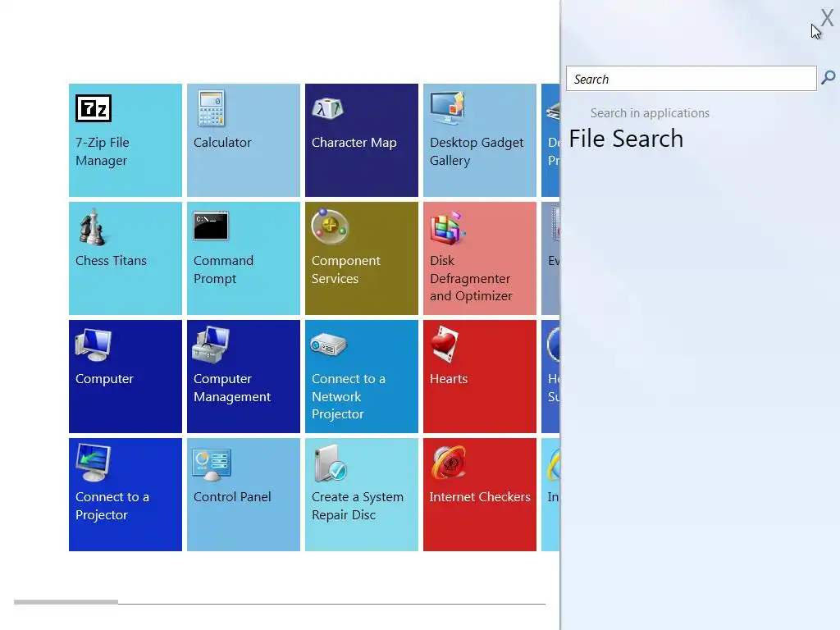Image resolution: width=840 pixels, height=630 pixels.
Task: Click 'Disk Defragmenter and Optimizer' label
Action: [471, 278]
